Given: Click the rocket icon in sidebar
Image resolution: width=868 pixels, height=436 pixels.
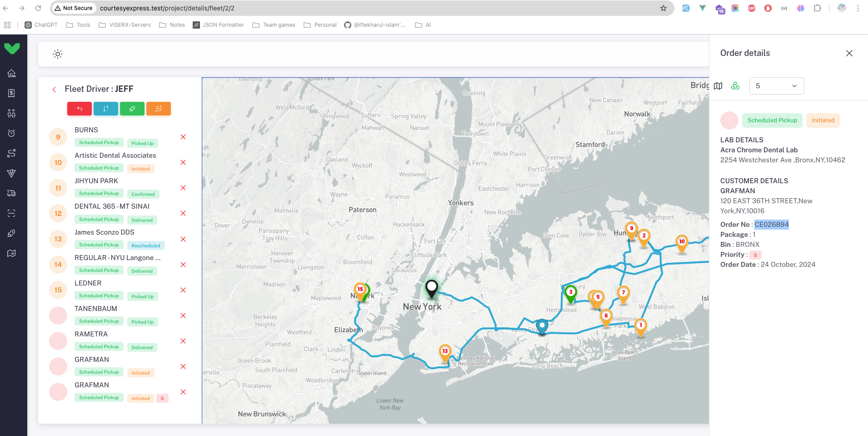Looking at the screenshot, I should [12, 233].
